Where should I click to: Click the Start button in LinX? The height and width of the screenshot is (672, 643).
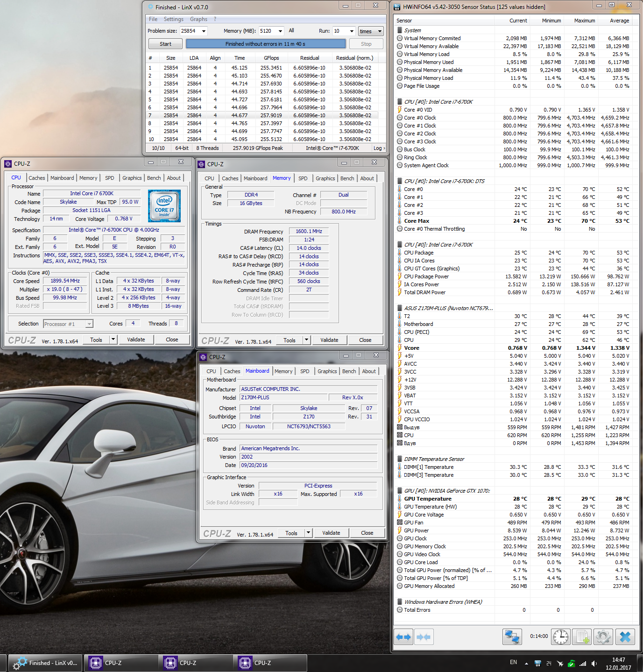(165, 44)
